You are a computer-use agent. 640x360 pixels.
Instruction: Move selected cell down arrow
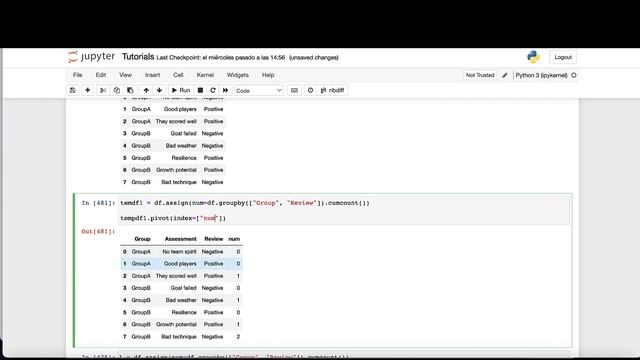pyautogui.click(x=160, y=90)
